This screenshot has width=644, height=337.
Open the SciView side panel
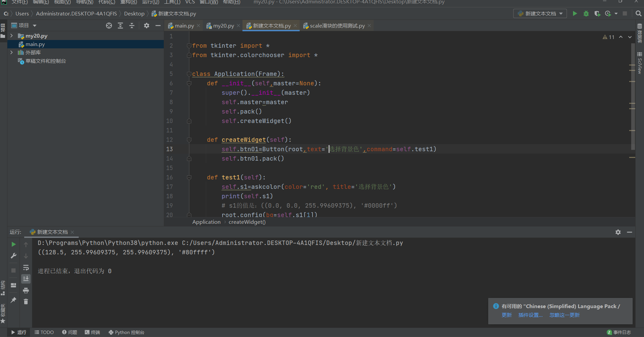640,63
